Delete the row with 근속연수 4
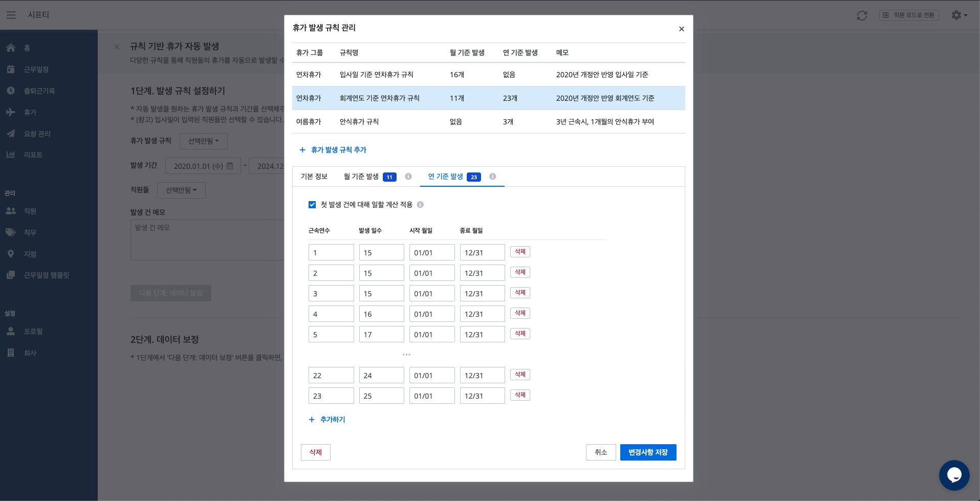 coord(520,313)
